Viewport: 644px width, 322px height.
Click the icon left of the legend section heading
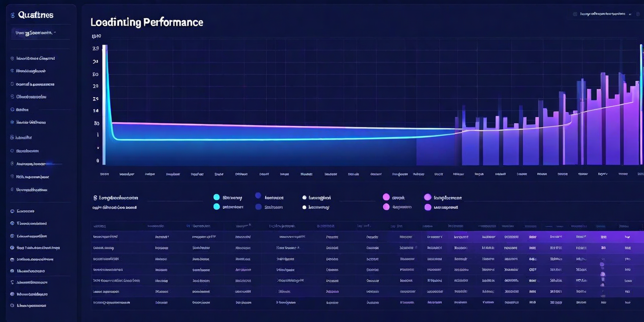coord(94,198)
